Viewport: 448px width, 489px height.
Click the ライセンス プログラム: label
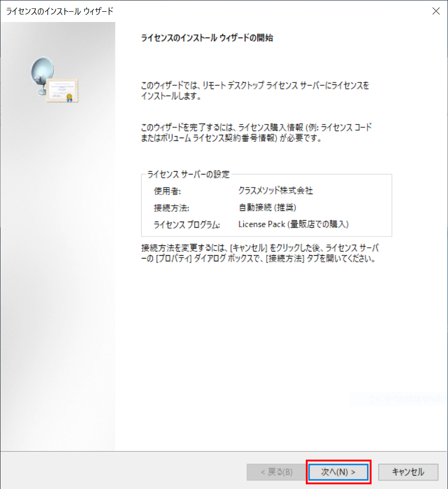click(x=186, y=224)
